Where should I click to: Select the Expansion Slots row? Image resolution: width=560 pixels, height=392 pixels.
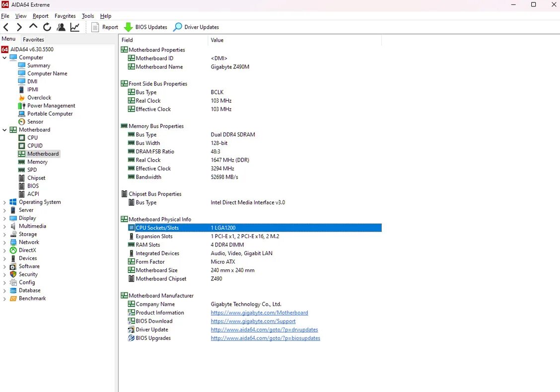255,236
